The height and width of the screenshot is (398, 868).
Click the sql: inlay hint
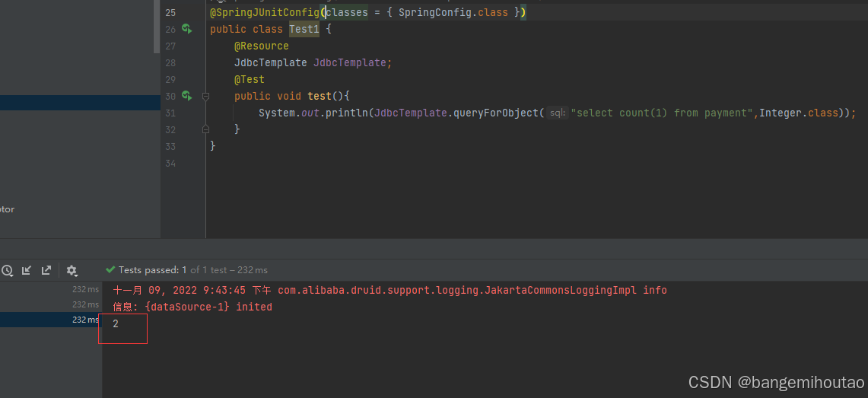point(557,113)
